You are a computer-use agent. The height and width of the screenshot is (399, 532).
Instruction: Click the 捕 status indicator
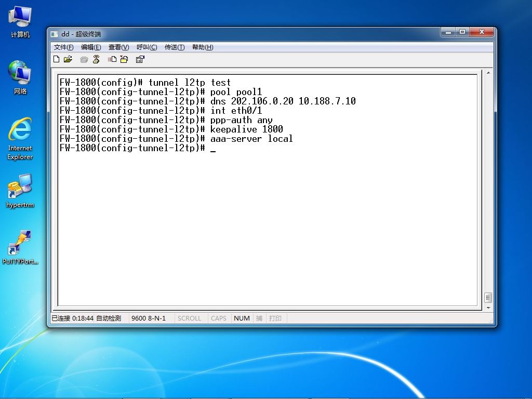coord(259,318)
